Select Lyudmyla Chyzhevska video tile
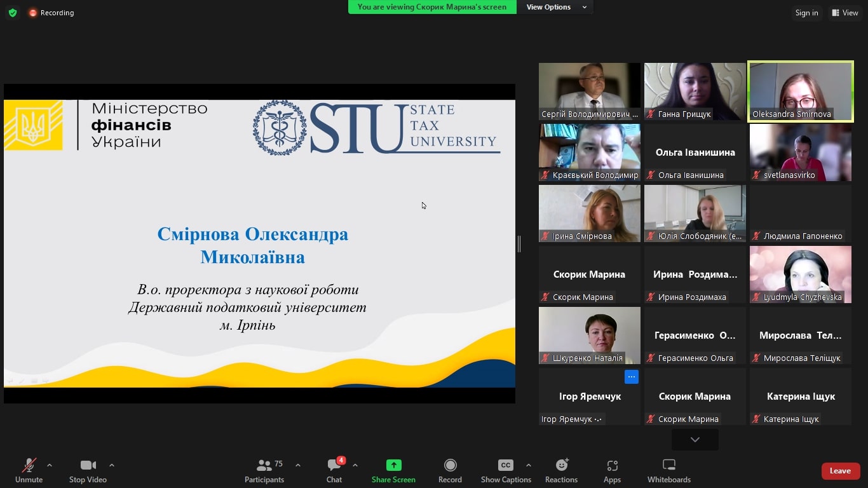 click(801, 274)
